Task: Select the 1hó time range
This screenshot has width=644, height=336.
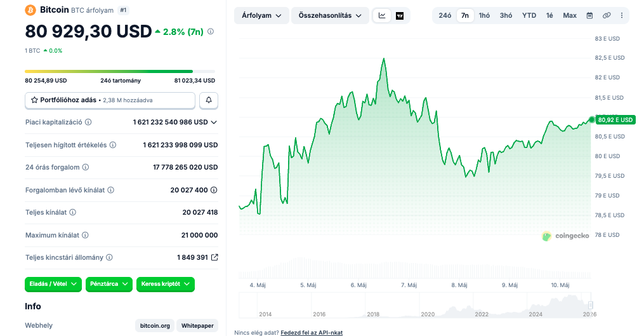Action: 484,16
